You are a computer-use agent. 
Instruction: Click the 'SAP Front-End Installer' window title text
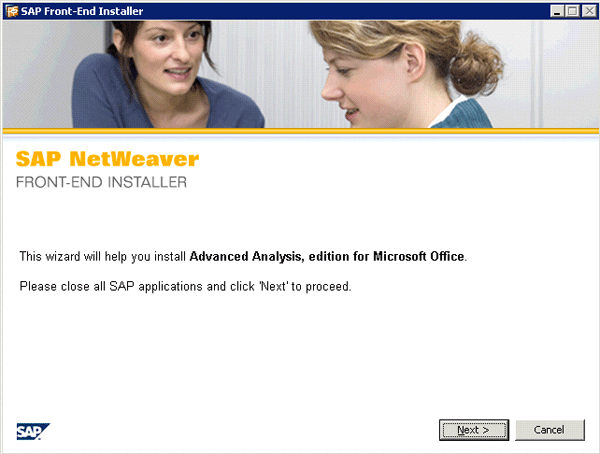point(82,11)
